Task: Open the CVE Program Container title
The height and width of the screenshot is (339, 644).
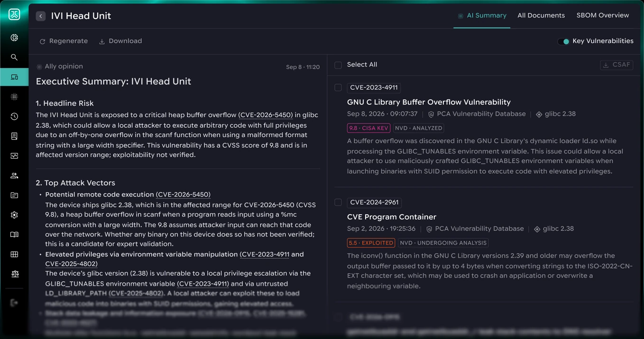Action: click(x=392, y=217)
